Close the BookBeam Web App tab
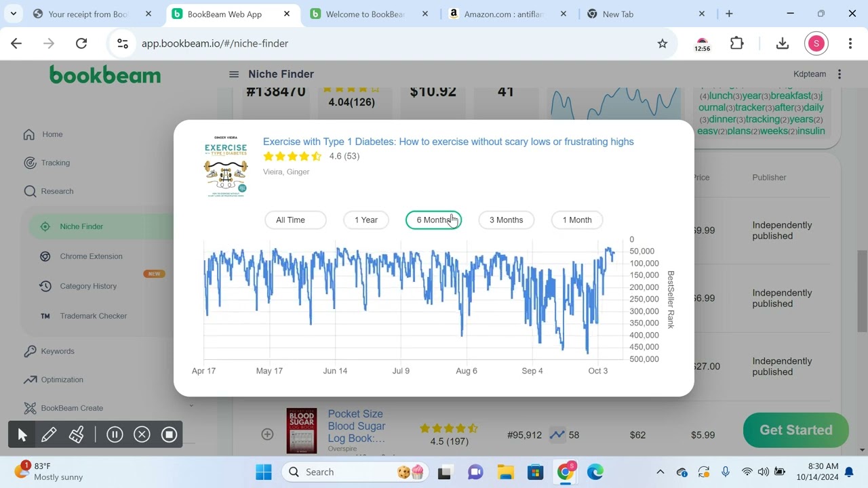The image size is (868, 488). click(x=287, y=14)
